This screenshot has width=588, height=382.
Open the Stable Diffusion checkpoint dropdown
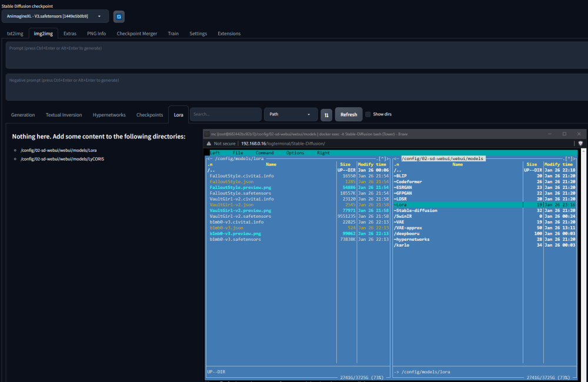[x=55, y=16]
